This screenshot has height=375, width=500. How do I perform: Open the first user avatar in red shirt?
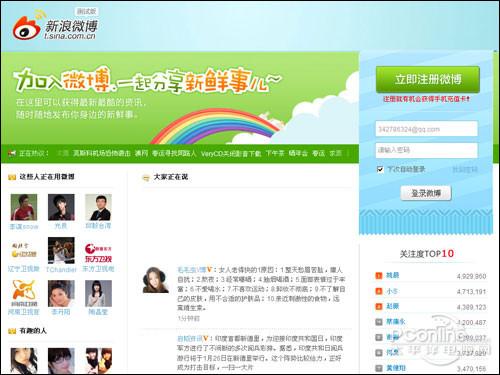pyautogui.click(x=24, y=207)
